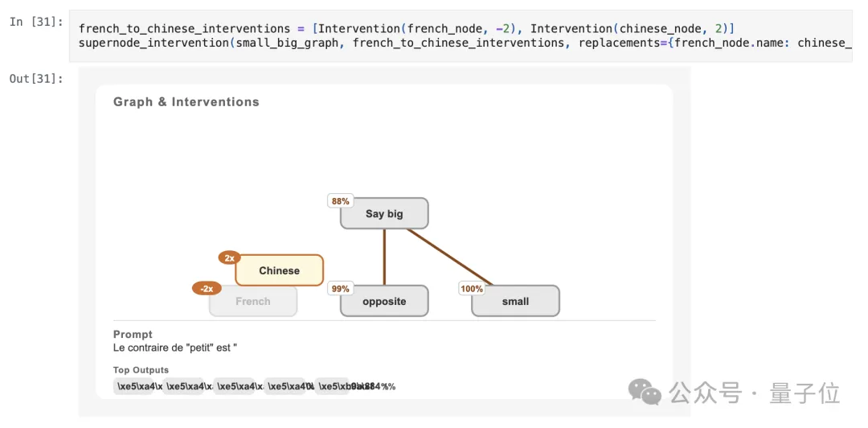868x428 pixels.
Task: Click the edge linking Say big to opposite
Action: pyautogui.click(x=384, y=256)
